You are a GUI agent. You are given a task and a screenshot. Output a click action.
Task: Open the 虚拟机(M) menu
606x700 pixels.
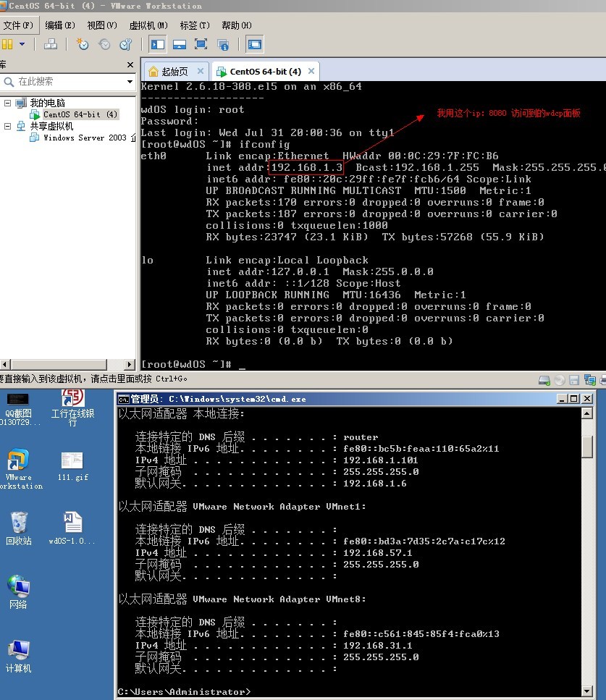148,25
